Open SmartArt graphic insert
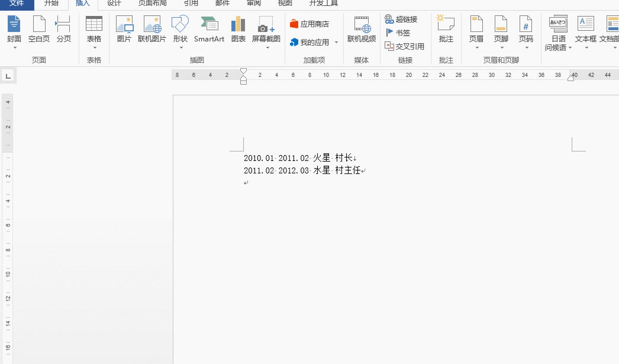619x364 pixels. pyautogui.click(x=209, y=24)
